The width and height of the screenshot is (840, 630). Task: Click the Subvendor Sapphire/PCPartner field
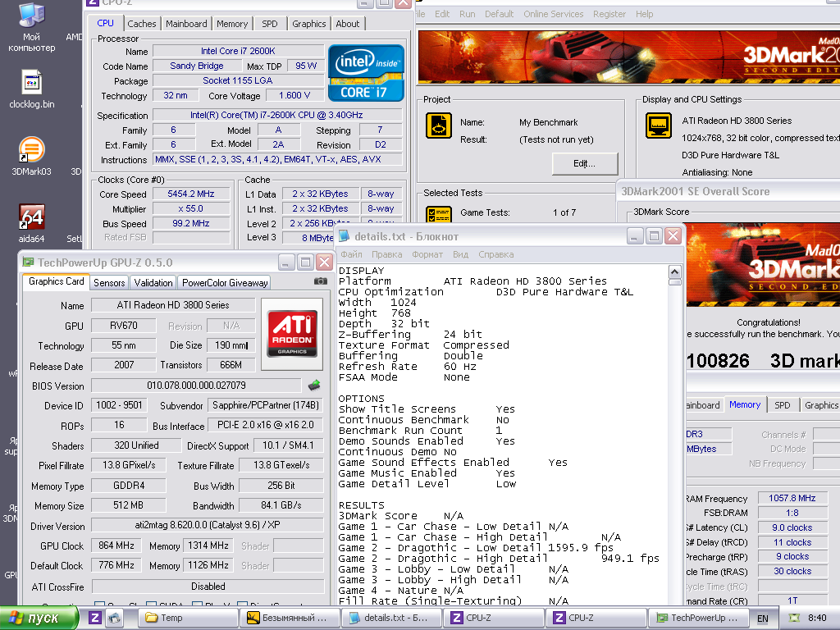[266, 405]
